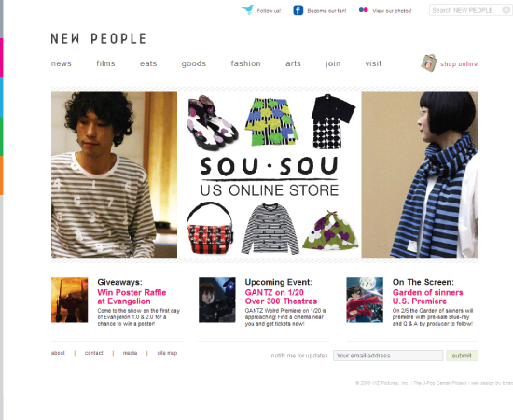The width and height of the screenshot is (513, 420).
Task: Open the fashion menu
Action: 245,63
